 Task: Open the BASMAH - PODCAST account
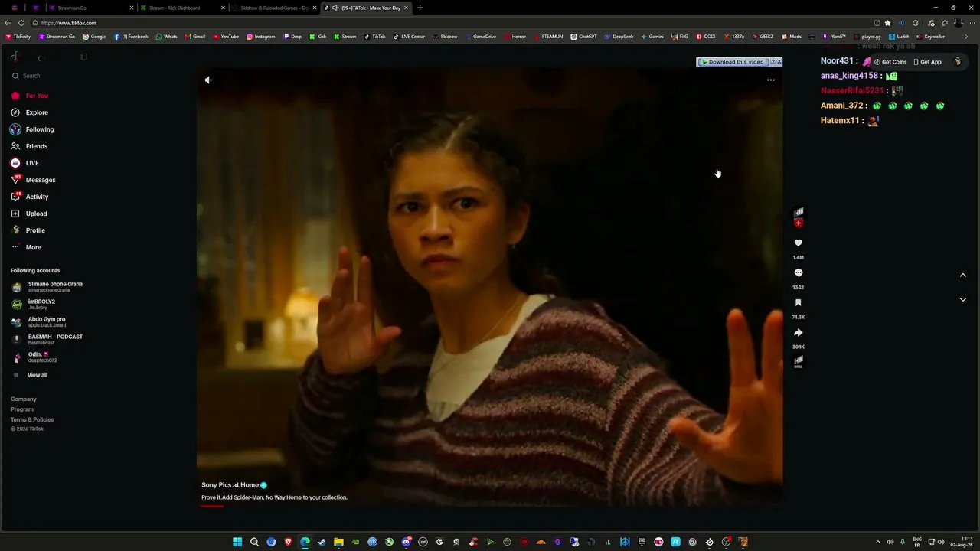pos(47,340)
